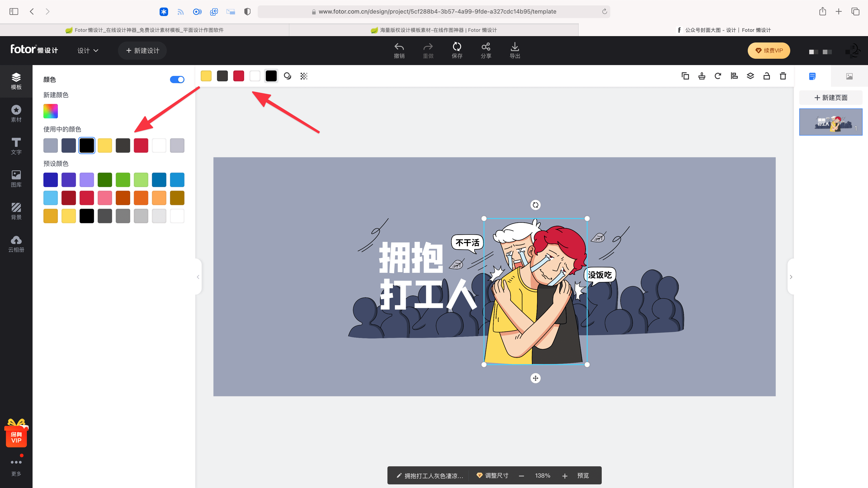The height and width of the screenshot is (488, 868).
Task: Collapse the left color panel
Action: click(x=198, y=277)
